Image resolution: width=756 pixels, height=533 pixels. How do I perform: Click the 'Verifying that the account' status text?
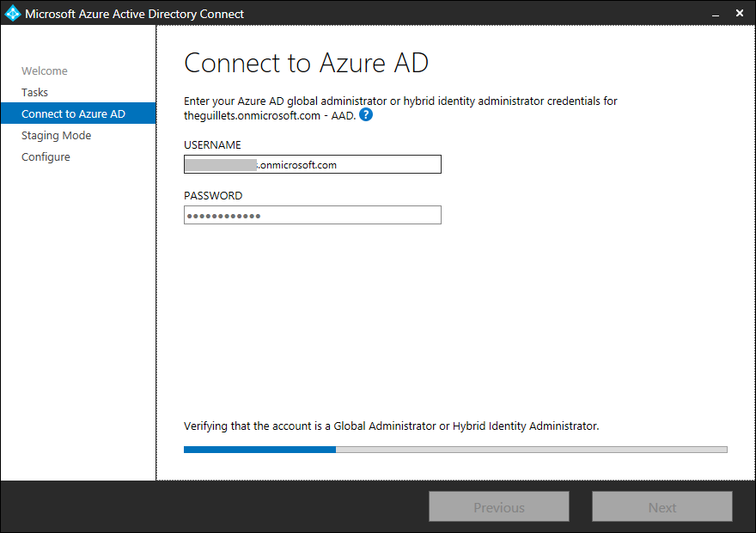(391, 426)
